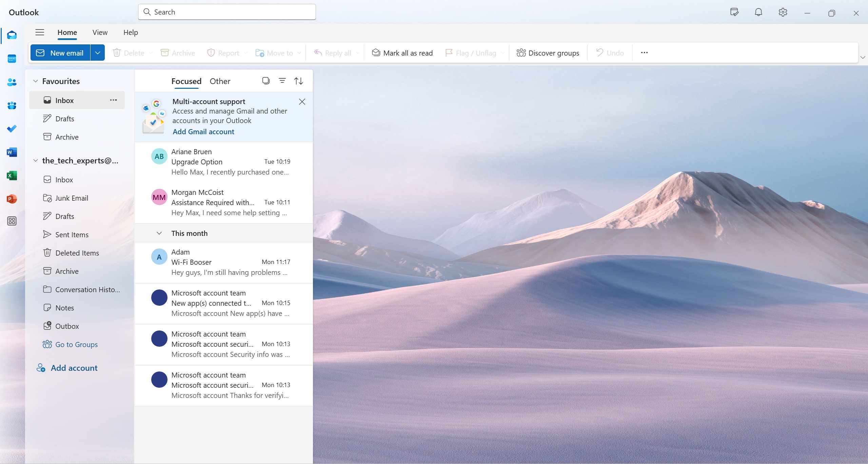Open Microsoft To Do app icon

(12, 128)
